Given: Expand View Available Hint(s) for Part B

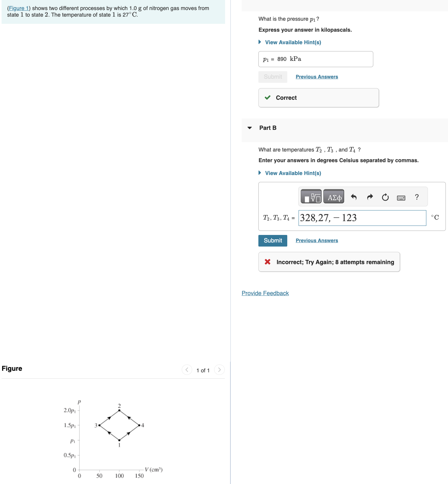Looking at the screenshot, I should 293,173.
